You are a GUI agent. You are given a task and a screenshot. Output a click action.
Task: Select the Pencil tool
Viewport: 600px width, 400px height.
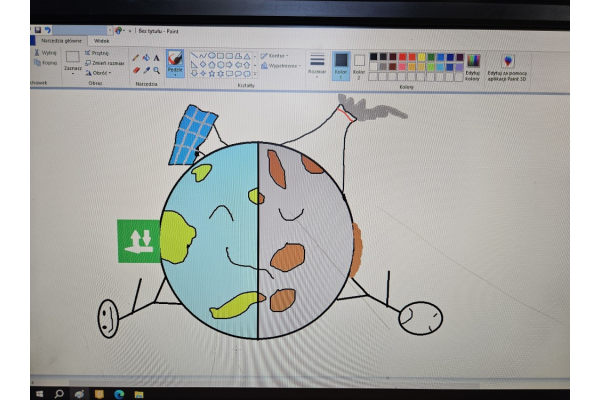(135, 58)
